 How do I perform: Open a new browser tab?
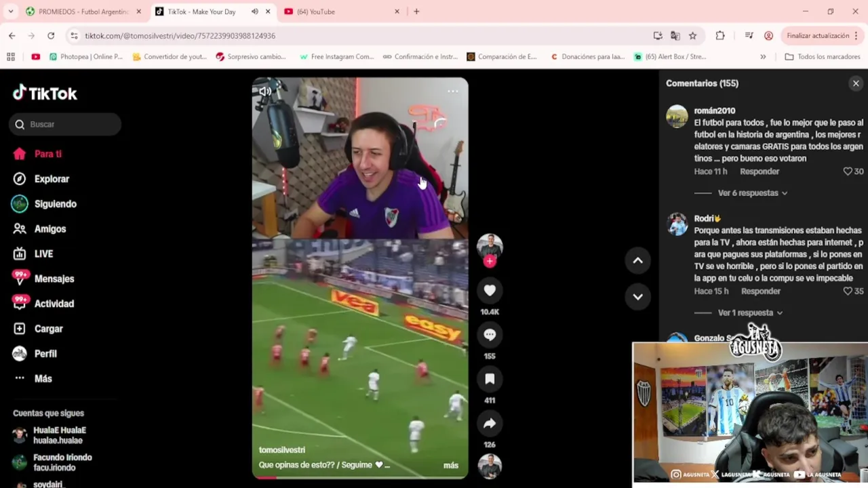tap(416, 12)
